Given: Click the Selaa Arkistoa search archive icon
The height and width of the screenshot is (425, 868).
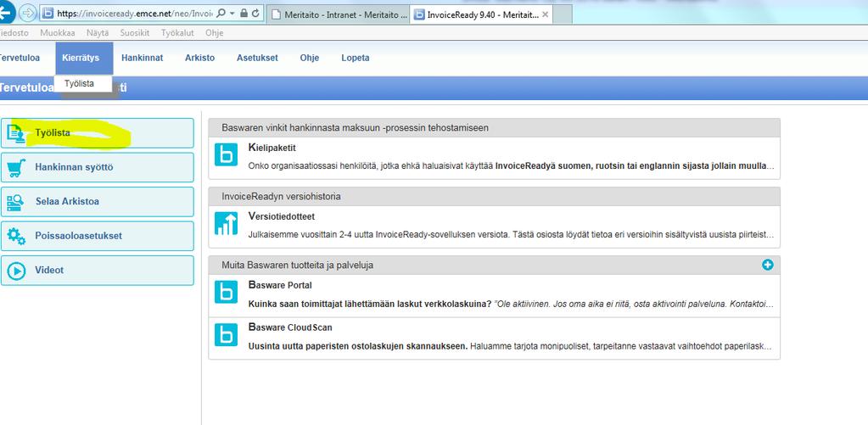Looking at the screenshot, I should coord(15,201).
